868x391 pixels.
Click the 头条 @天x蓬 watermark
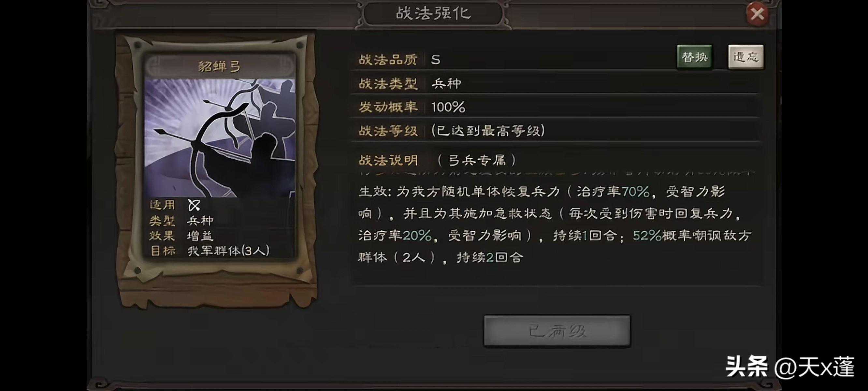pyautogui.click(x=790, y=367)
